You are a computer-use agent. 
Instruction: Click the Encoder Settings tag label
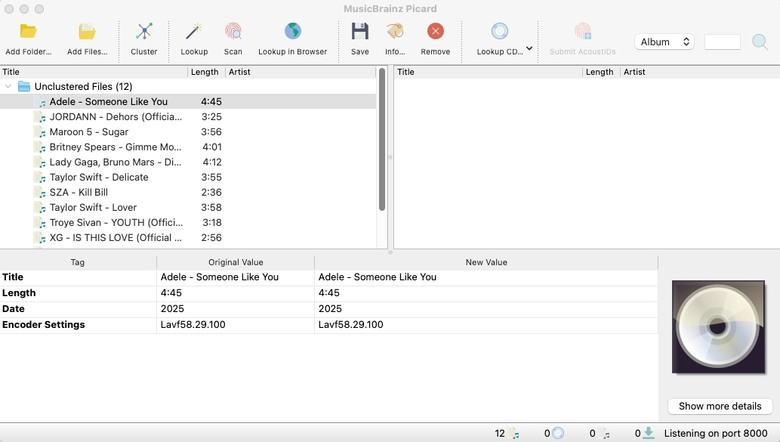click(43, 325)
